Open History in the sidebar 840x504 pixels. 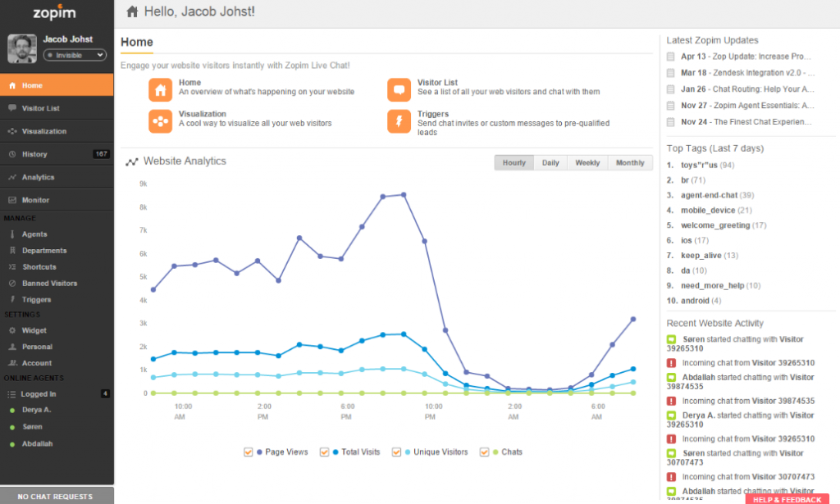click(x=34, y=154)
